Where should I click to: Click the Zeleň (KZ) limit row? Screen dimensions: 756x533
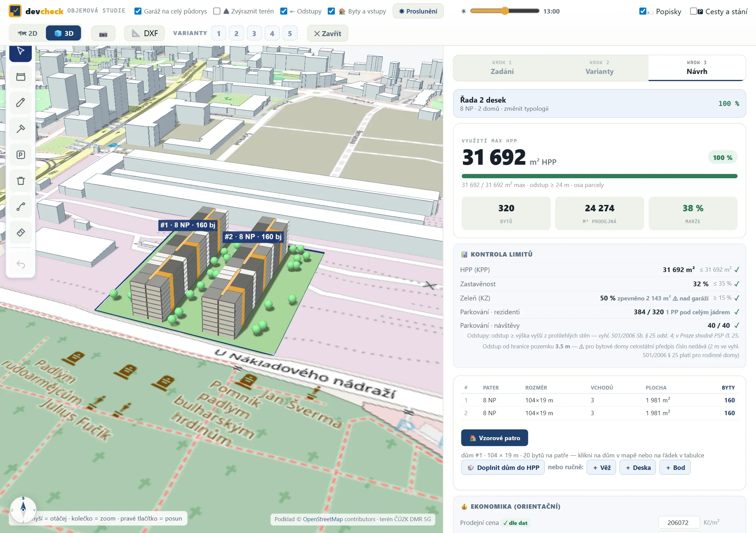pyautogui.click(x=599, y=298)
